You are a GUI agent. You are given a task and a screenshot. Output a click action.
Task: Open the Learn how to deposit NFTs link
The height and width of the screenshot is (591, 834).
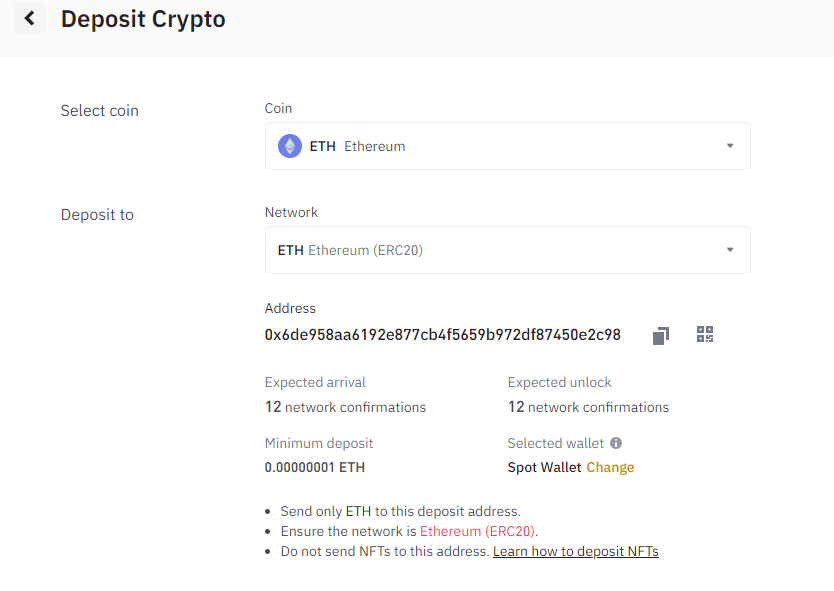click(576, 551)
